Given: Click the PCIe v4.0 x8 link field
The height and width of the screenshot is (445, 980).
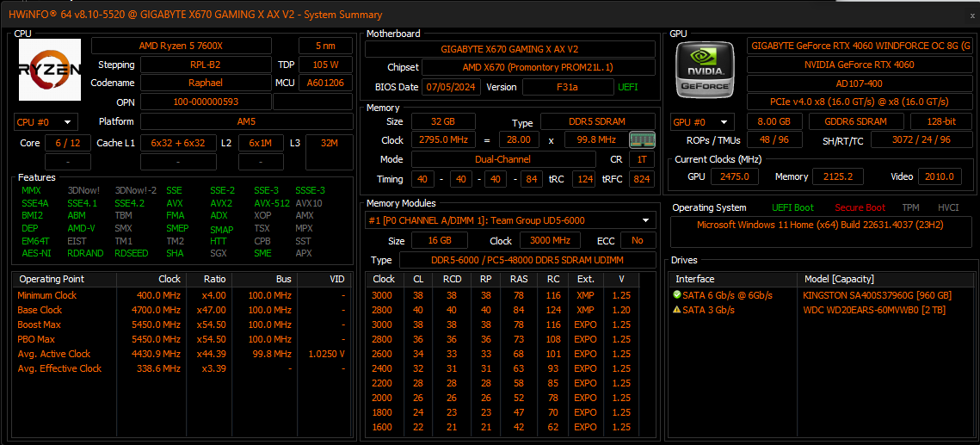Looking at the screenshot, I should click(x=860, y=102).
